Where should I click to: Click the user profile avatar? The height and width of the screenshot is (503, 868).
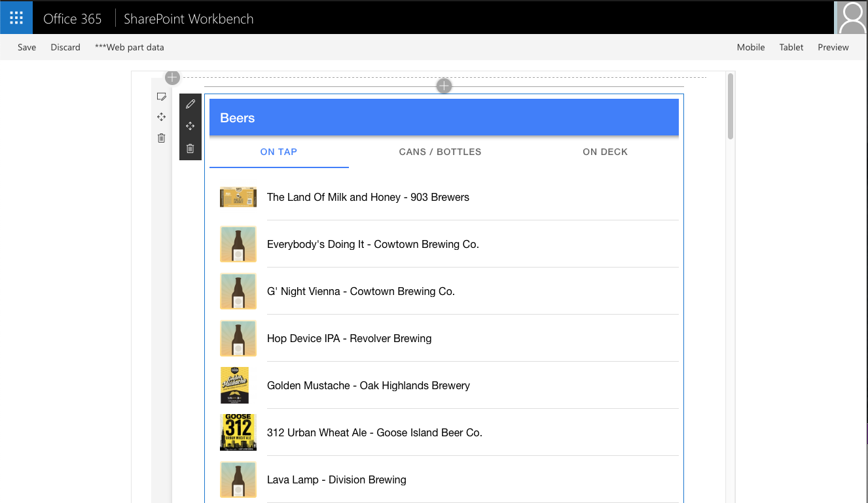(x=852, y=18)
